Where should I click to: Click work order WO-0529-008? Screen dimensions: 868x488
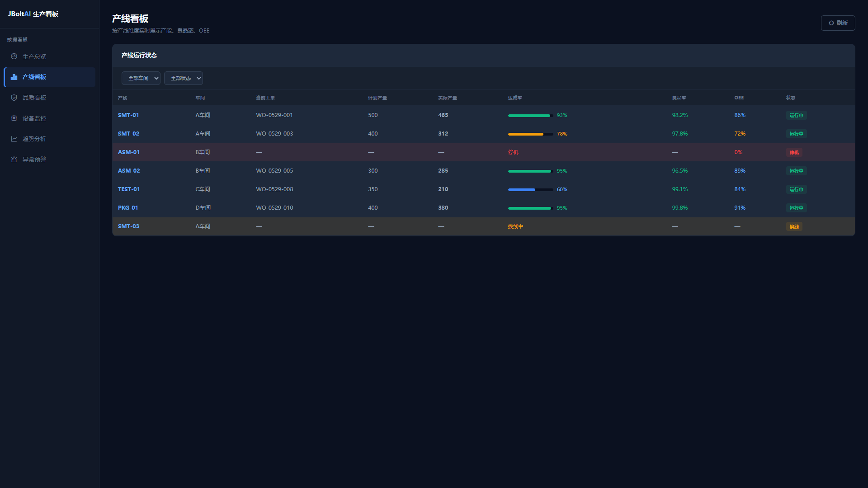(x=274, y=189)
